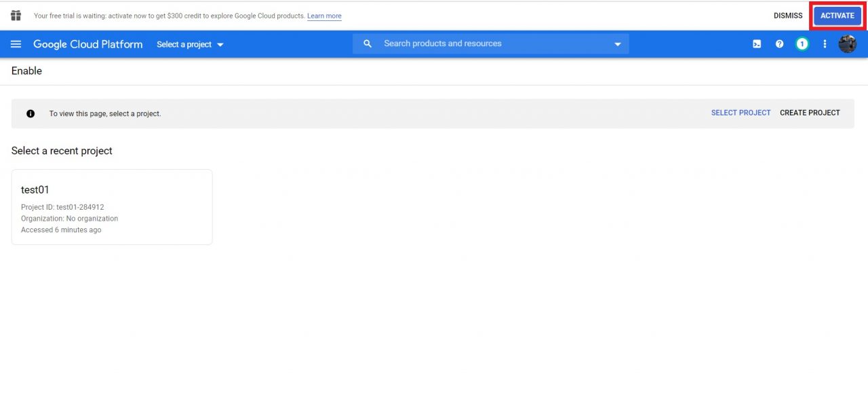Click CREATE PROJECT in the notice bar
This screenshot has height=408, width=868.
click(810, 113)
